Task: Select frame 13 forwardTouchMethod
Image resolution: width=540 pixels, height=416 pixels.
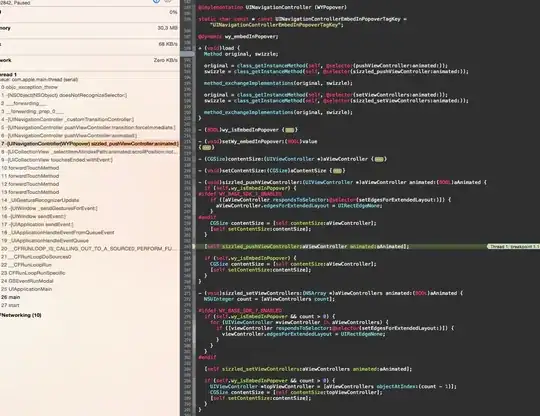Action: [30, 192]
